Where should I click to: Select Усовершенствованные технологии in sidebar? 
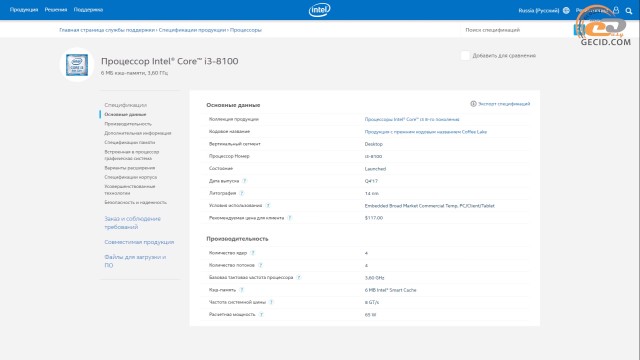pos(129,190)
